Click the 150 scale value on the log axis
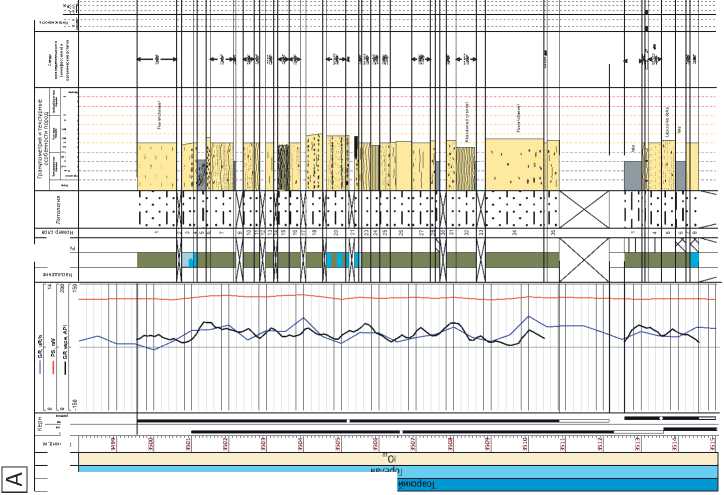 (x=75, y=289)
